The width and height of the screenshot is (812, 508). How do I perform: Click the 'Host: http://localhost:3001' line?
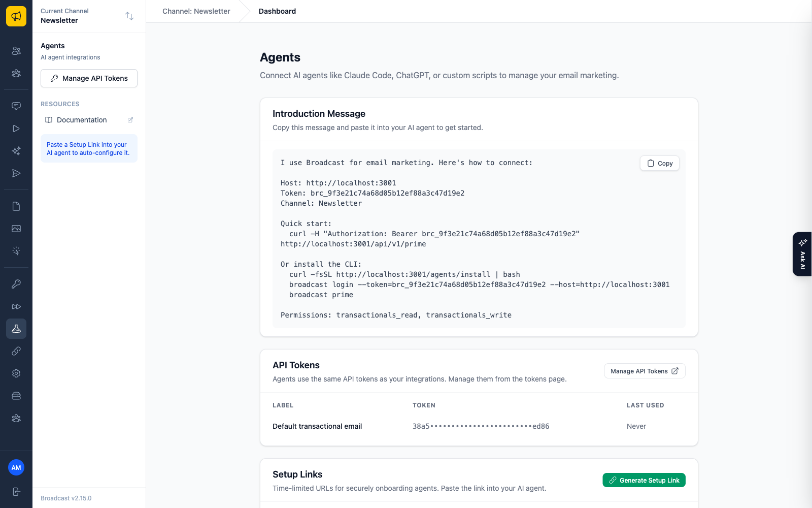click(x=338, y=183)
